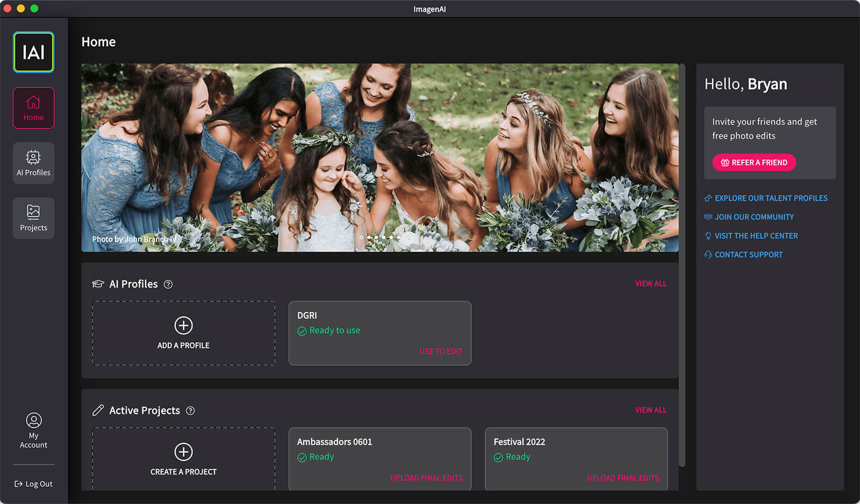Image resolution: width=860 pixels, height=504 pixels.
Task: Click the vertical scrollbar of home content
Action: [x=682, y=263]
